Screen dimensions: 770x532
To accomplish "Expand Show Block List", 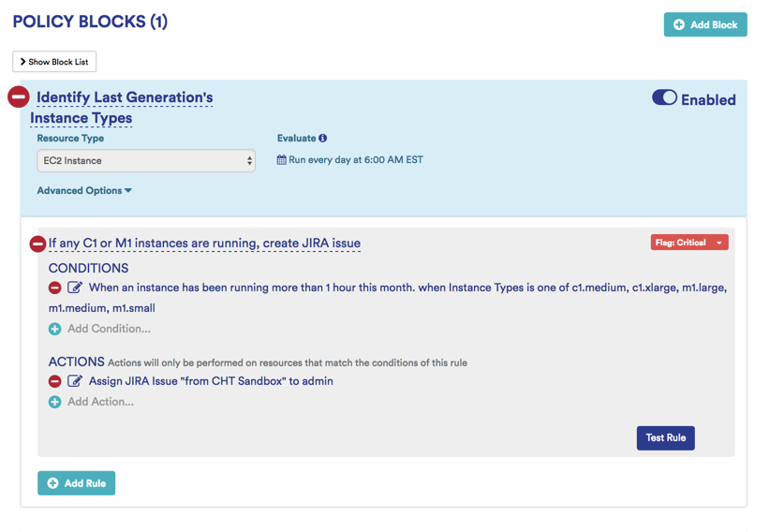I will click(x=54, y=62).
